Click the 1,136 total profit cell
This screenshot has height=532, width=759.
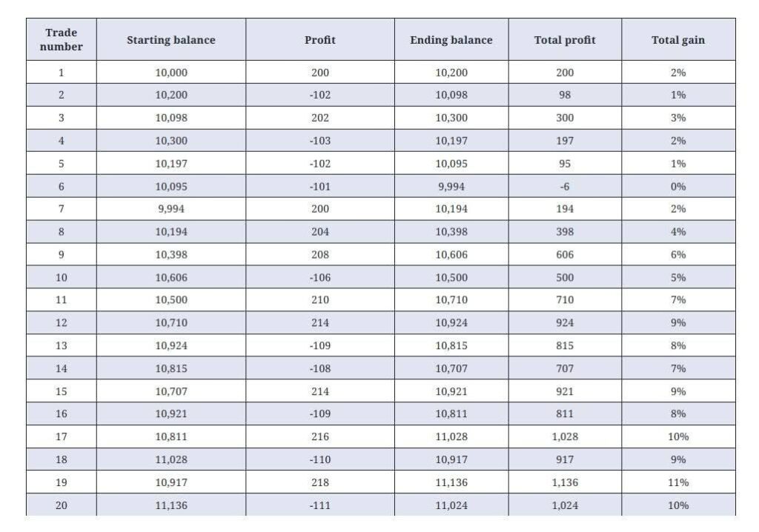[564, 482]
